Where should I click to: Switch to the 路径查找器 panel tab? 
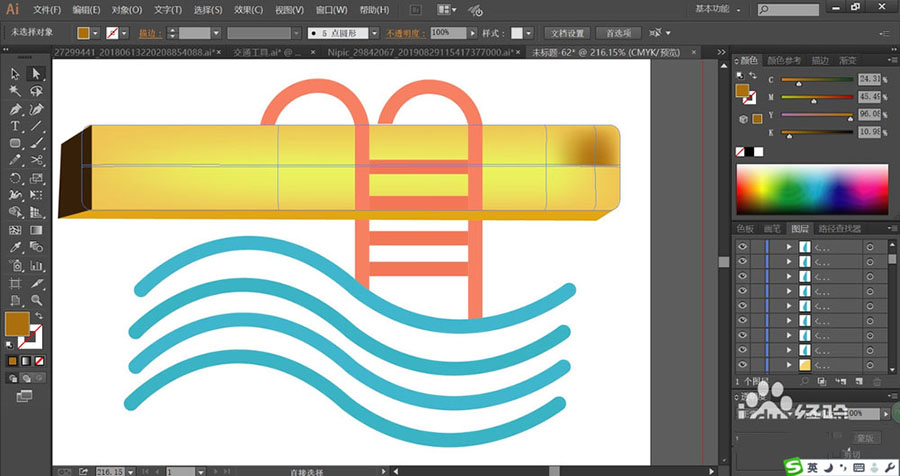click(842, 229)
